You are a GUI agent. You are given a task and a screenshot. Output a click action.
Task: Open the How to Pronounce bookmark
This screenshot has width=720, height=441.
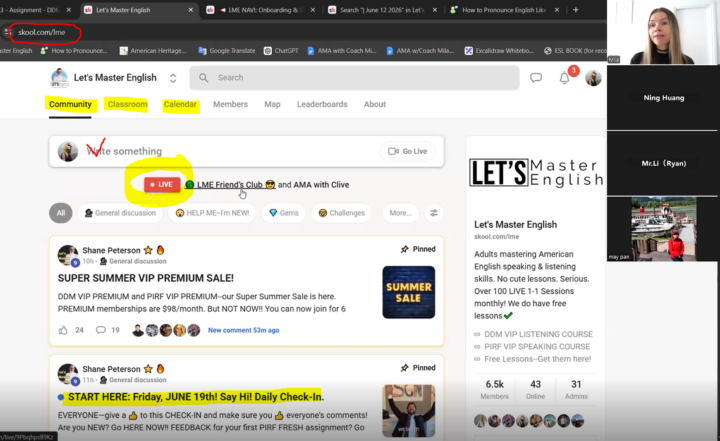pos(73,51)
